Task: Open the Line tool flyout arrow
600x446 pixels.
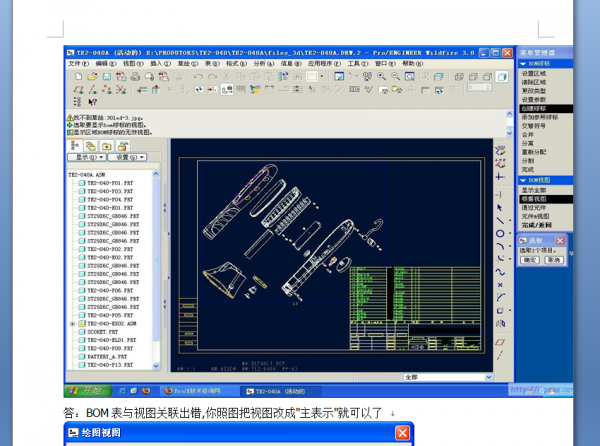Action: (x=510, y=220)
